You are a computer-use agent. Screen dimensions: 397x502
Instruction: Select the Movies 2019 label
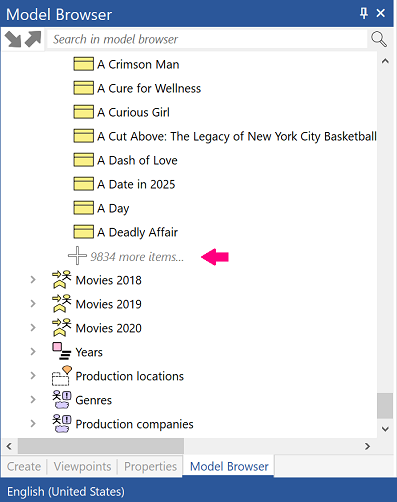[109, 304]
